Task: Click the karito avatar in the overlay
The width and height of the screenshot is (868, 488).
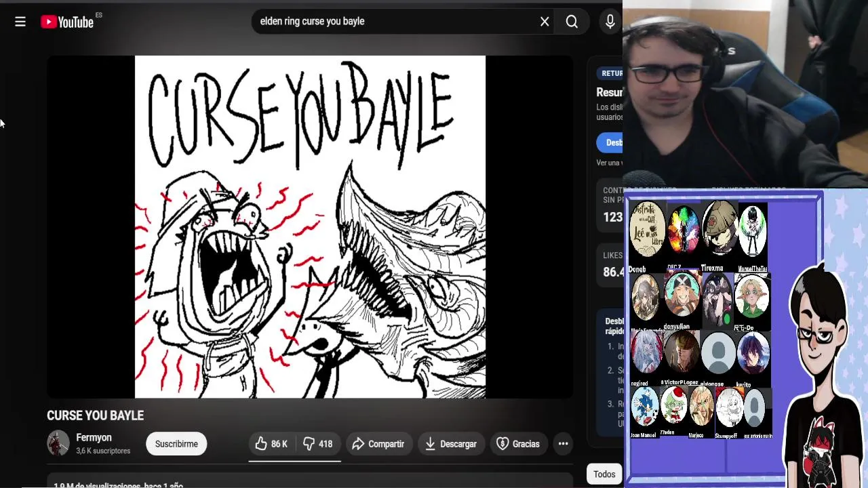Action: coord(752,352)
